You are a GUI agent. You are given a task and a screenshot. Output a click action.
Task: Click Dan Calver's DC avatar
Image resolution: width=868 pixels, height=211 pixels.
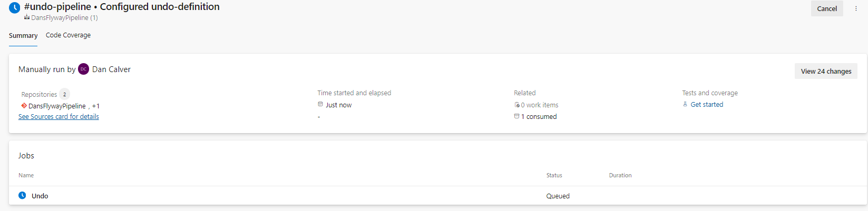[x=84, y=69]
